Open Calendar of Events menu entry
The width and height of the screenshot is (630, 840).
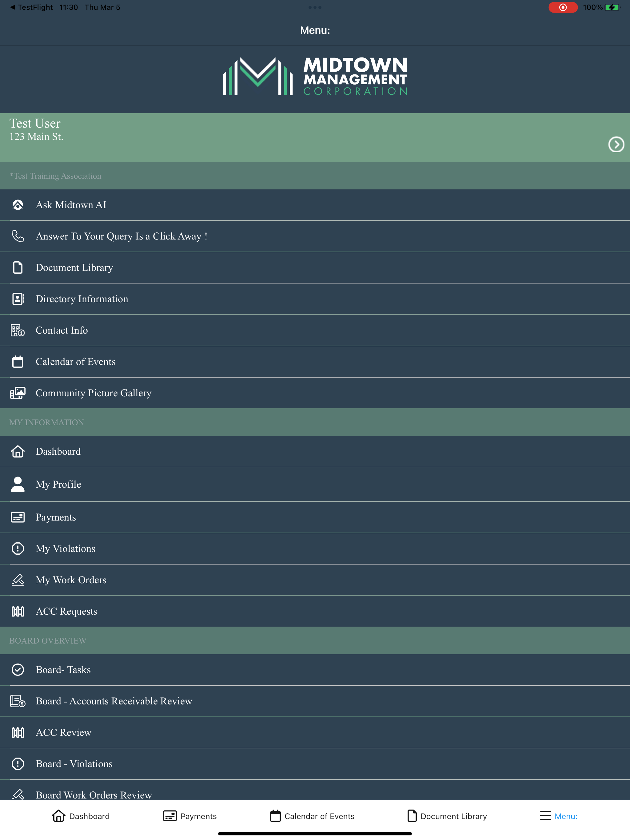[x=315, y=362]
